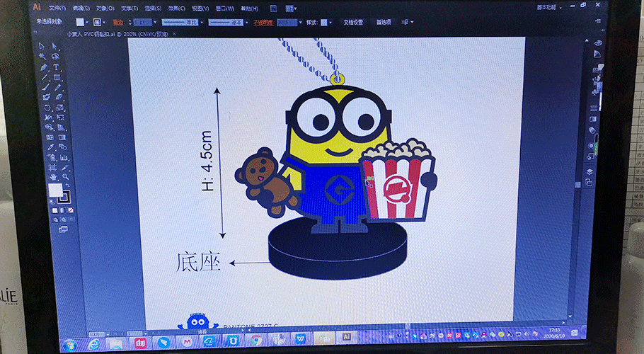The height and width of the screenshot is (354, 644).
Task: Select the Free Transform tool
Action: click(61, 117)
